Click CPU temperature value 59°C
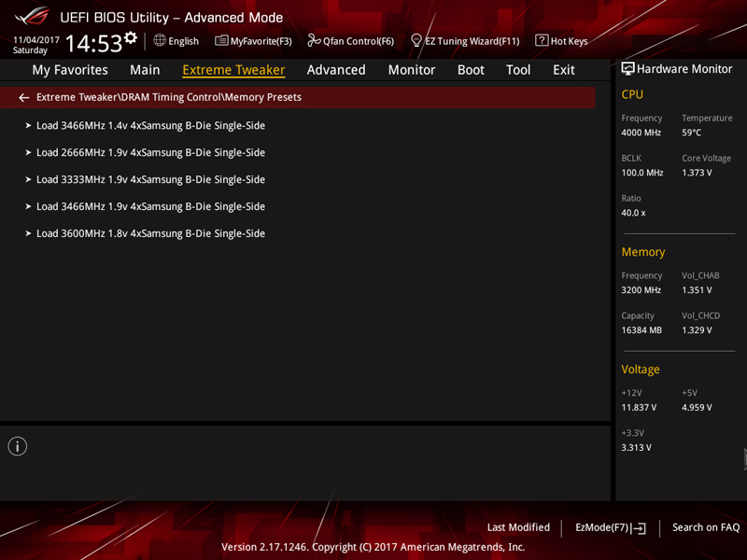 (x=691, y=133)
